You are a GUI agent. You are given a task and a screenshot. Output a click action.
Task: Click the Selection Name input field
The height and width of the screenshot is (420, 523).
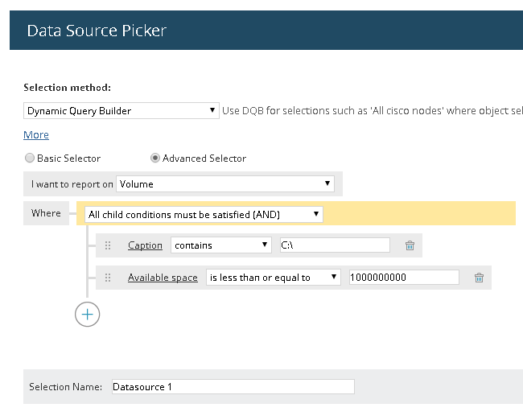click(233, 387)
